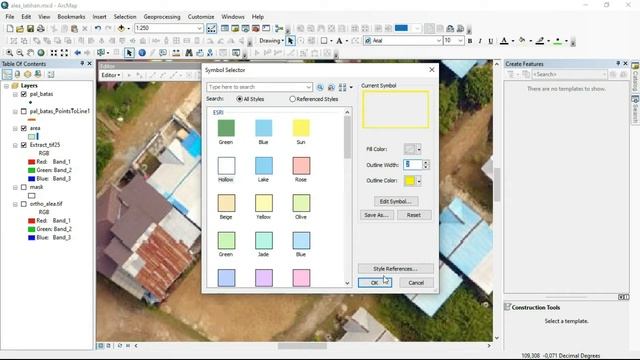Open the Outline Color dropdown

coord(419,181)
